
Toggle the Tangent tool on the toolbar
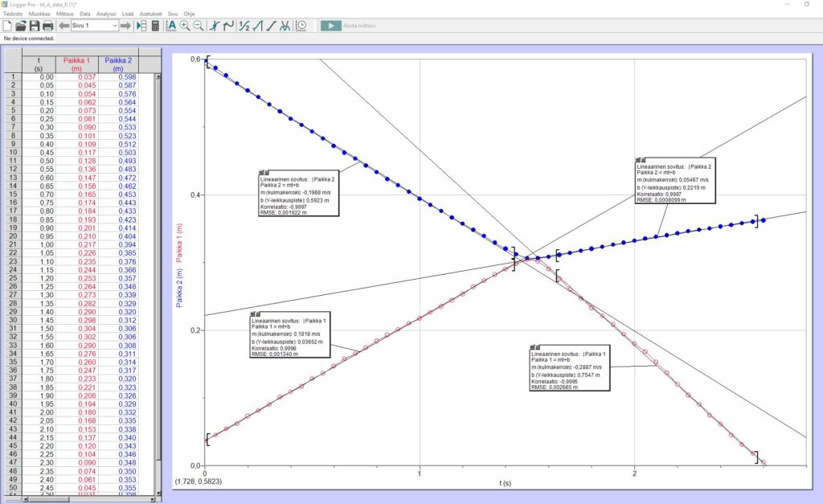(228, 26)
